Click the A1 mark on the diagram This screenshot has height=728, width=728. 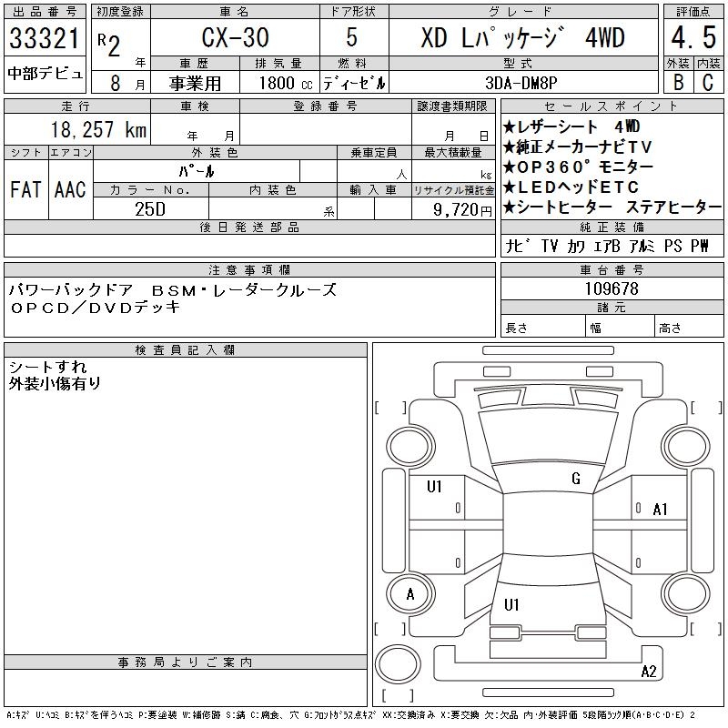(660, 510)
